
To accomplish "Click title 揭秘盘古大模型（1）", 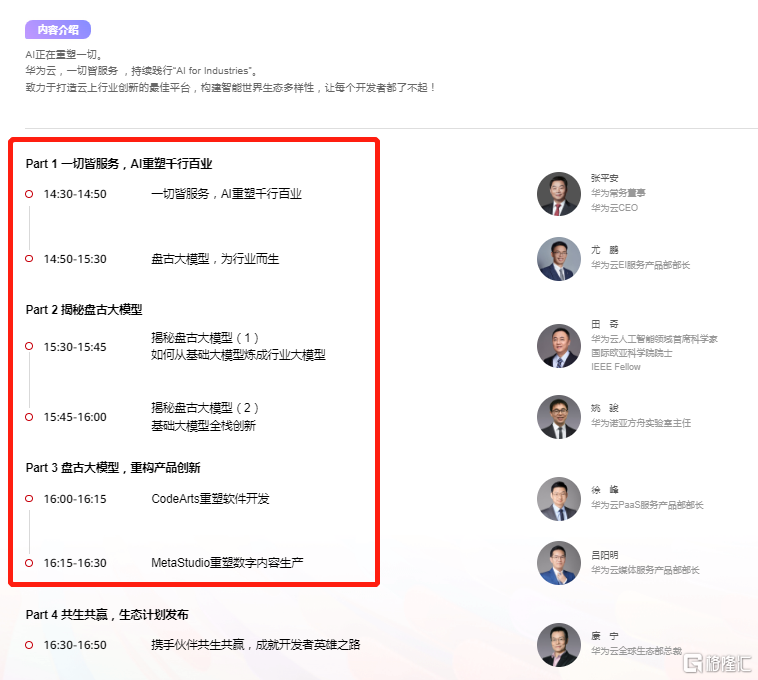I will (x=205, y=338).
